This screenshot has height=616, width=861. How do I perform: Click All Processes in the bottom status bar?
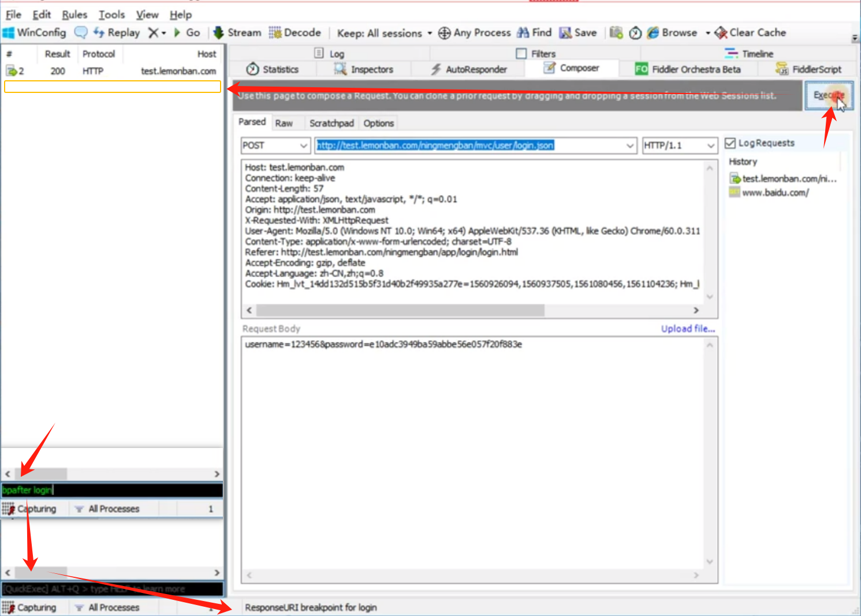[x=107, y=607]
